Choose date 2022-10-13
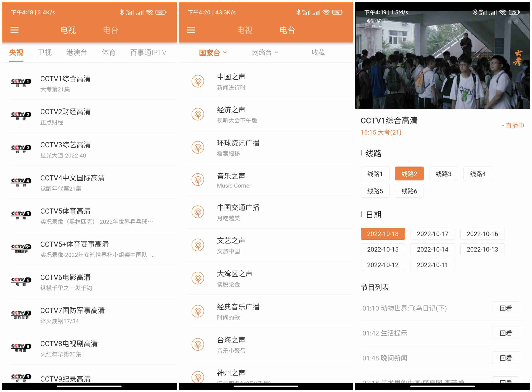The height and width of the screenshot is (392, 532). (482, 249)
